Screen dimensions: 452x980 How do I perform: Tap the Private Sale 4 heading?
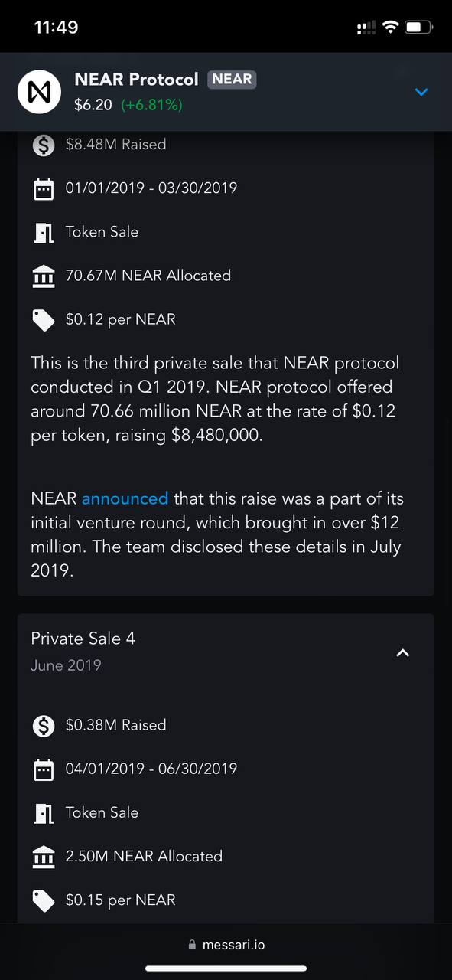click(83, 639)
